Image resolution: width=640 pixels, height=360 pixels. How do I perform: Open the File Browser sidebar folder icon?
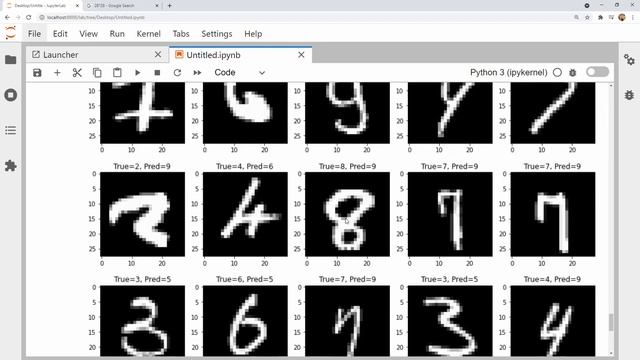pos(11,60)
